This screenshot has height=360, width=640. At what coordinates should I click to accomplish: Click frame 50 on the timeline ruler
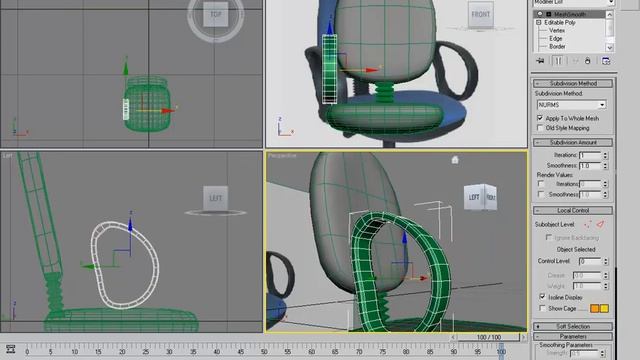click(x=264, y=351)
